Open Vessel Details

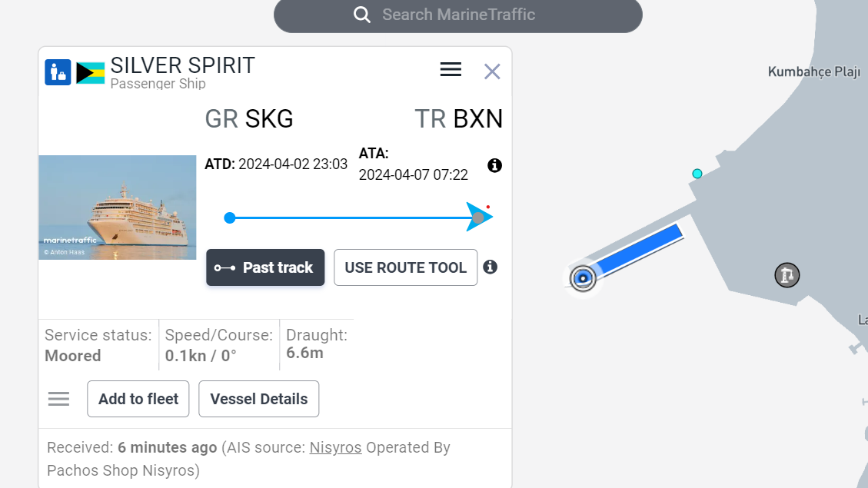[258, 399]
